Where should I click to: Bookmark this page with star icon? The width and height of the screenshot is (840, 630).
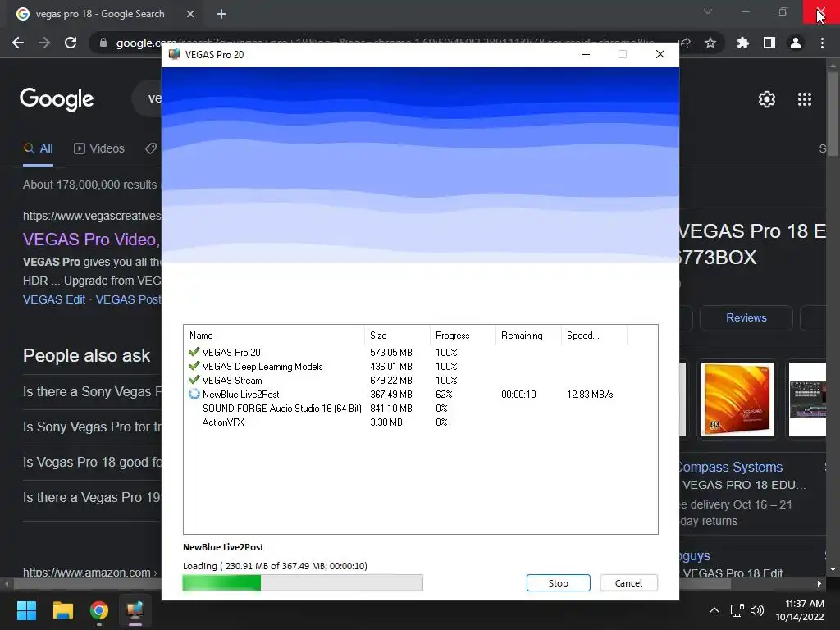(710, 43)
